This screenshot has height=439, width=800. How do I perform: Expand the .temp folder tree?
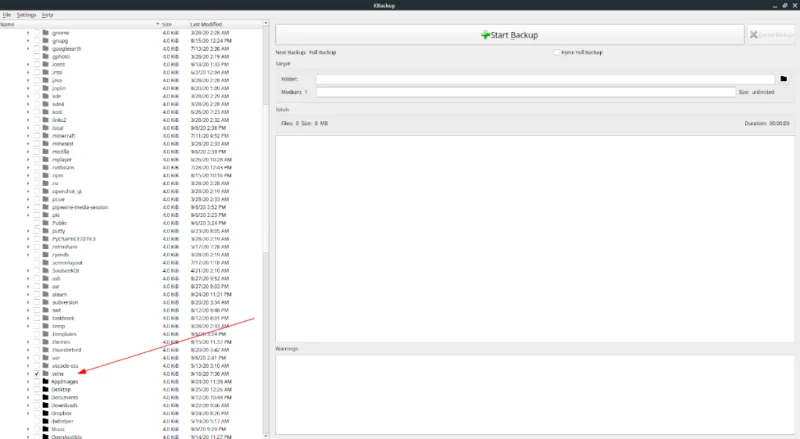coord(28,326)
